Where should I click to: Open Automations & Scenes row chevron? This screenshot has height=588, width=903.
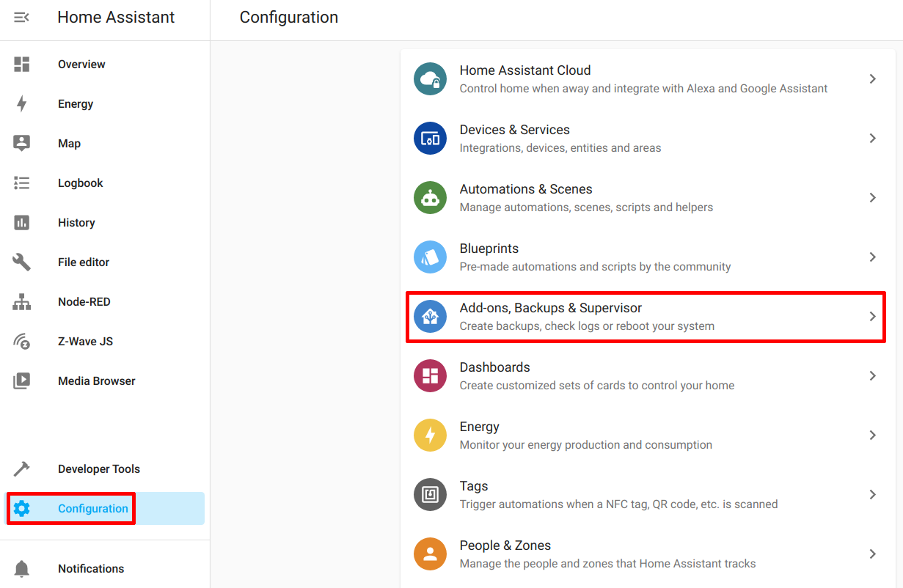872,197
